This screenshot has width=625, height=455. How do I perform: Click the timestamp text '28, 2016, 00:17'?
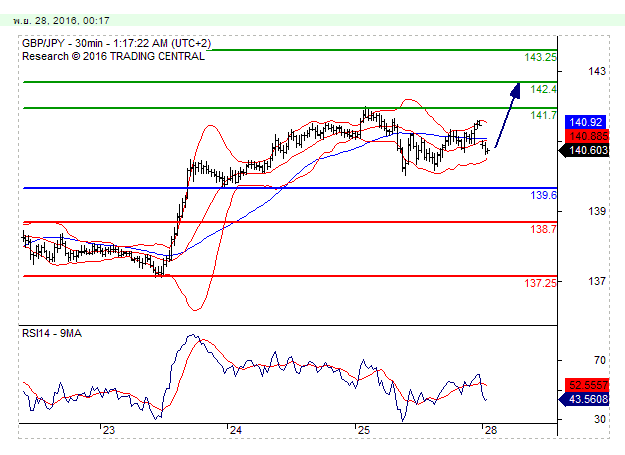pyautogui.click(x=72, y=21)
